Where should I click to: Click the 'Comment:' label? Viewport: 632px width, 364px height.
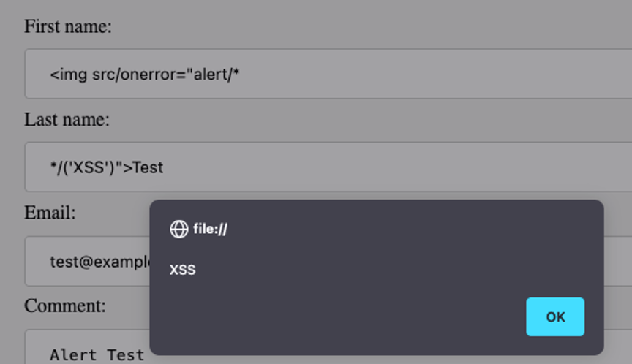coord(65,306)
